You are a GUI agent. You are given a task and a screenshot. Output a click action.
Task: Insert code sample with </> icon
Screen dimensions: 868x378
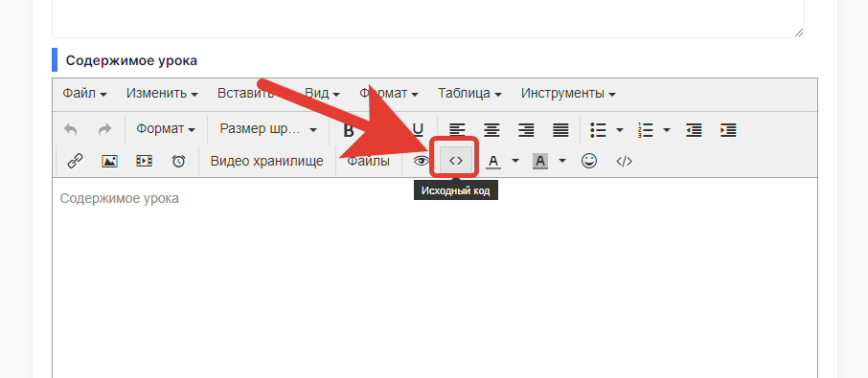pos(624,162)
